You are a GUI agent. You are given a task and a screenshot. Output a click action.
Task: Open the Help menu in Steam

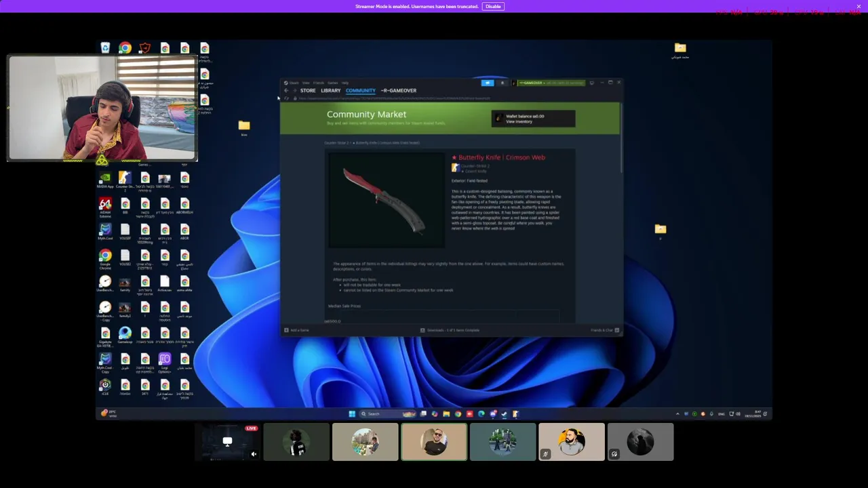click(345, 83)
